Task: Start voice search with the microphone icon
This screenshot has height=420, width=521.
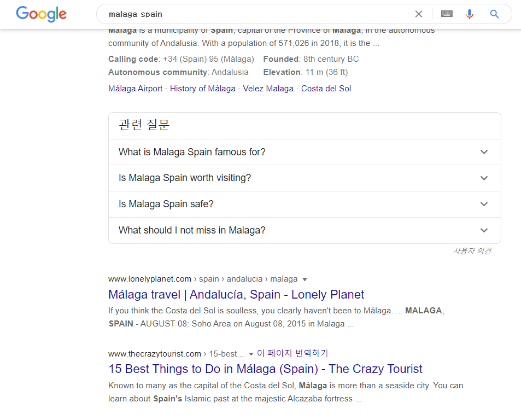Action: 470,14
